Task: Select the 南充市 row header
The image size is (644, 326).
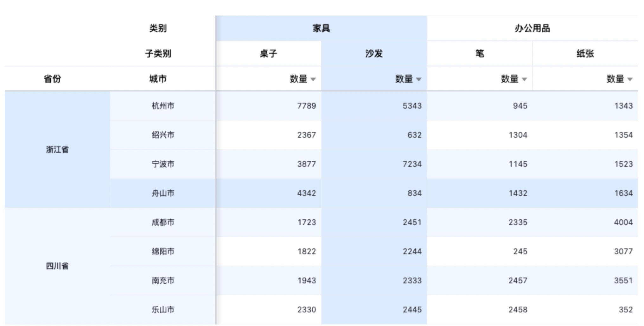Action: coord(163,280)
